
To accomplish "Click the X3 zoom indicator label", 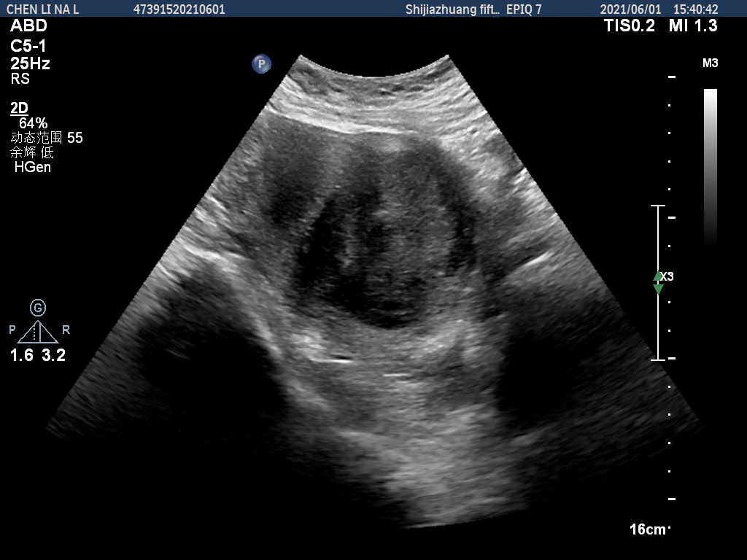I will 667,276.
